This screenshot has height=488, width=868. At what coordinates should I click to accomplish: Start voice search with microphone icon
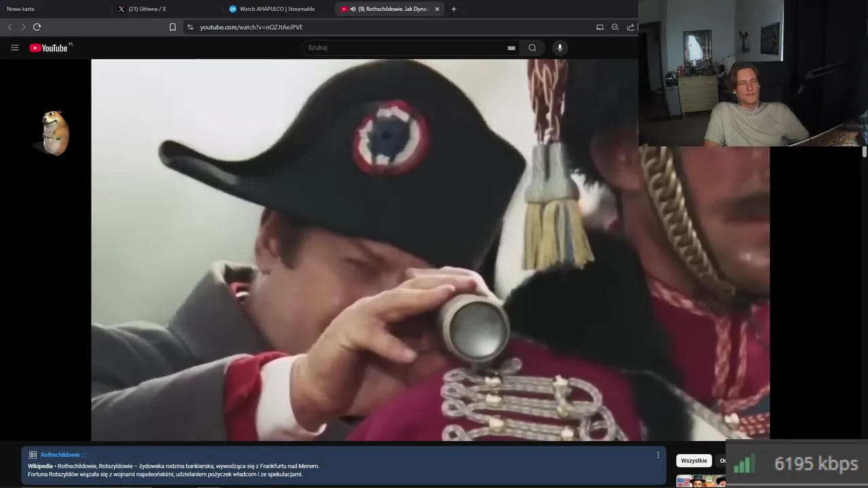coord(559,47)
